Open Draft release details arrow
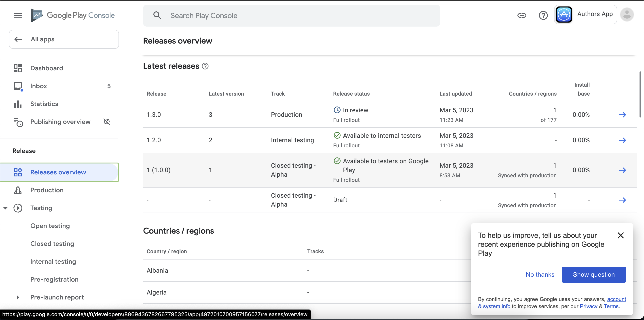 click(622, 200)
